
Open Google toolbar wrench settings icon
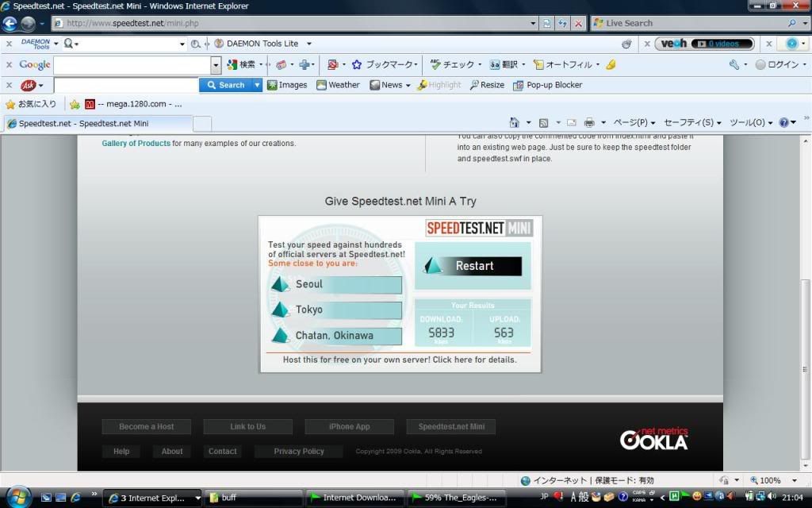pos(733,65)
